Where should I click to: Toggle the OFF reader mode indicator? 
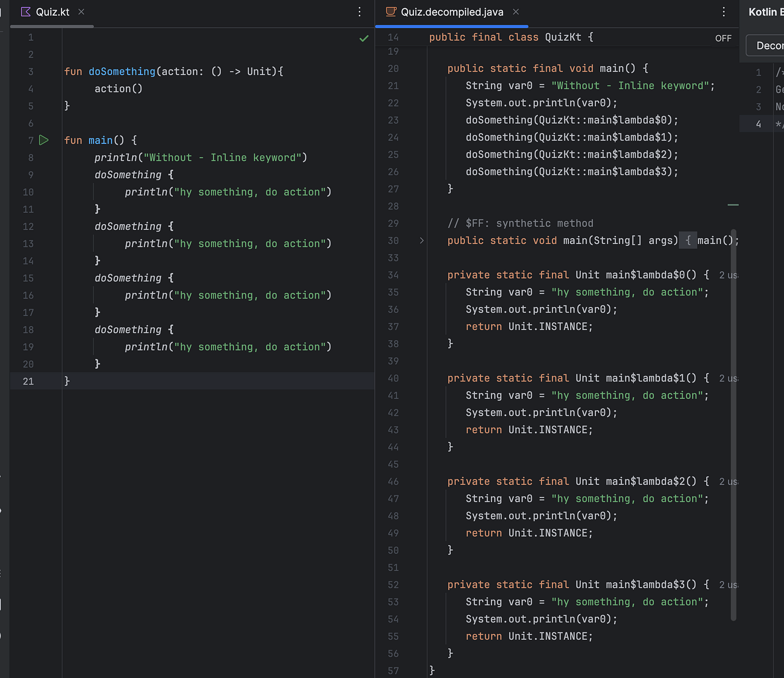click(723, 38)
